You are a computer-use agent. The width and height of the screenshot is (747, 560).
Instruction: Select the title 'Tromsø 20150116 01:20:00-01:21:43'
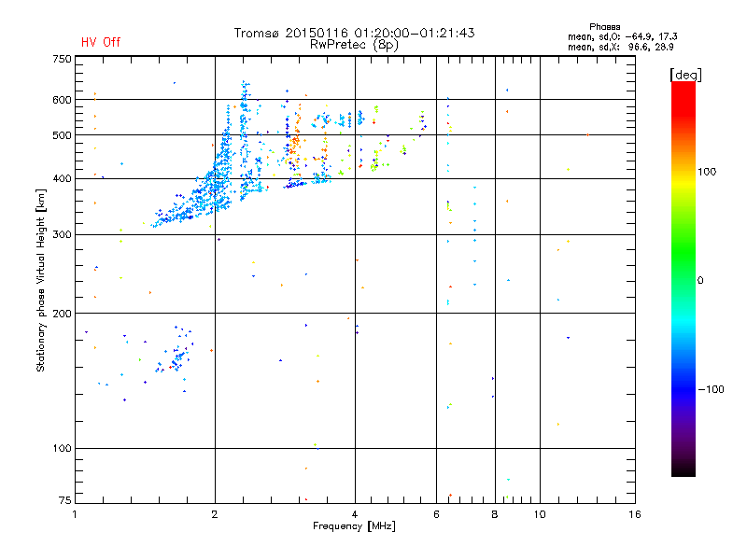pyautogui.click(x=354, y=33)
